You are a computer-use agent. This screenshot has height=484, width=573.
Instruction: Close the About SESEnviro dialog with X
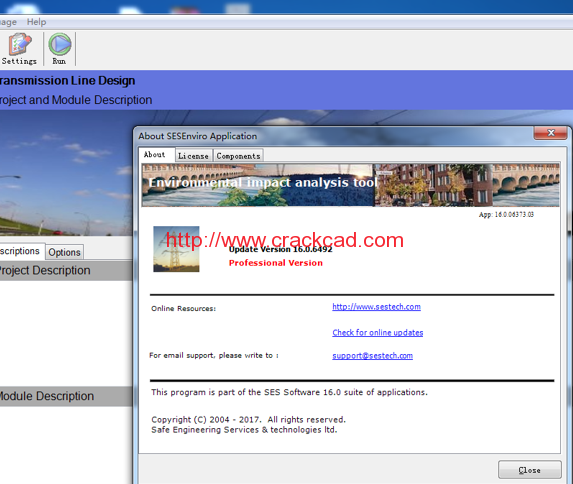[x=551, y=133]
